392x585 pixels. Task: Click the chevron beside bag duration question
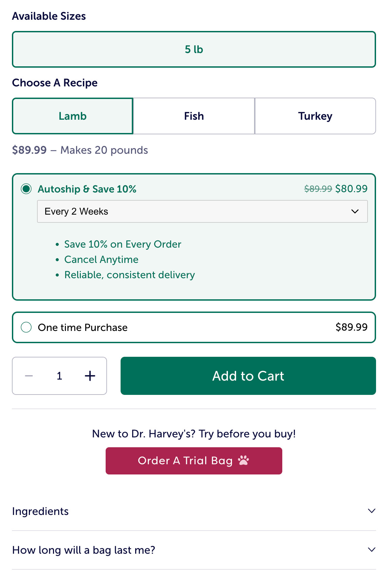(372, 550)
